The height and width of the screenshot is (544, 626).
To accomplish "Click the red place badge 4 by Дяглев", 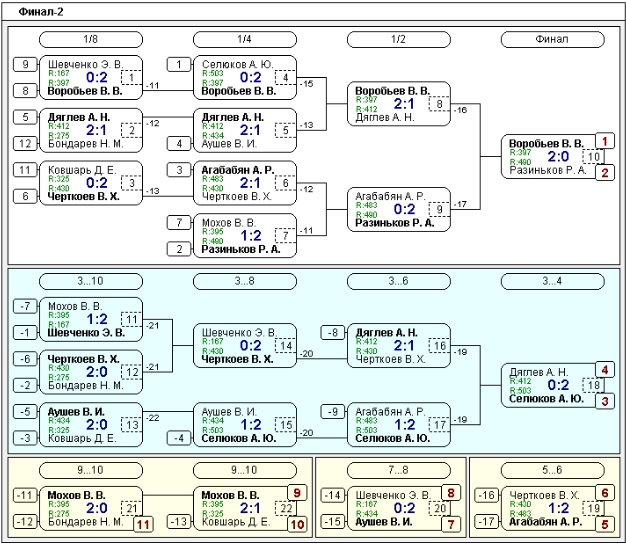I will click(605, 370).
